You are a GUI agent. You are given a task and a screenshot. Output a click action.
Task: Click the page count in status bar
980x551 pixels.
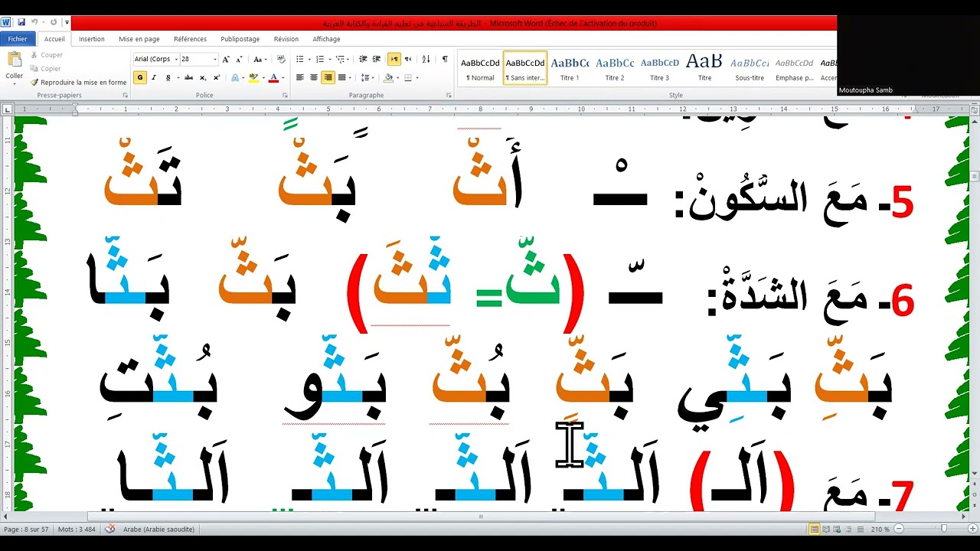pyautogui.click(x=26, y=530)
